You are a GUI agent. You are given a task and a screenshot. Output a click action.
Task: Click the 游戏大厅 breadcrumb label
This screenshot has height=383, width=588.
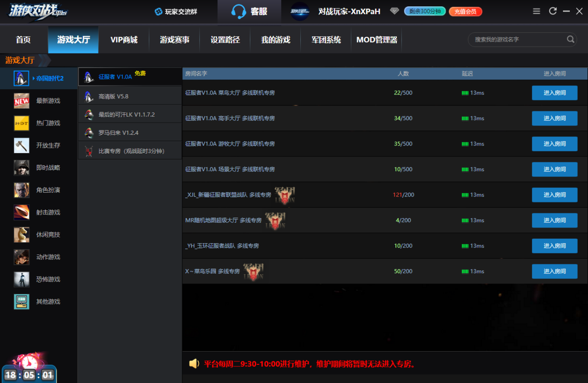pos(20,60)
